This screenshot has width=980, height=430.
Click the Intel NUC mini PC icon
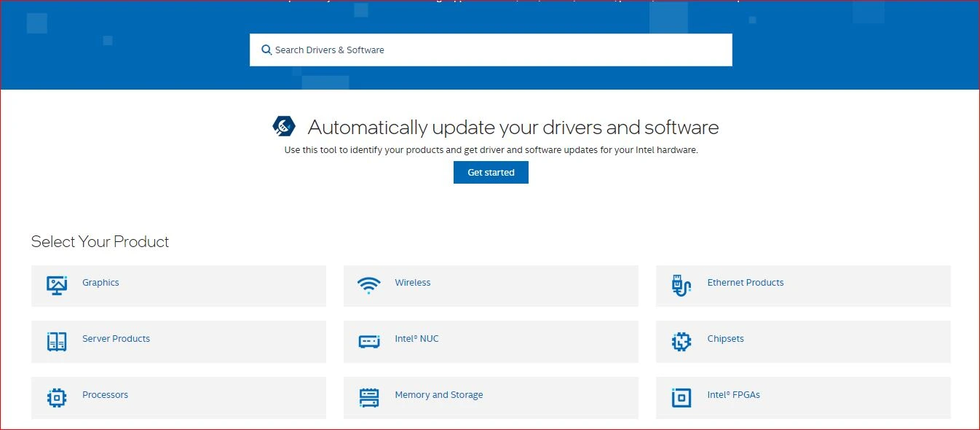[x=369, y=341]
